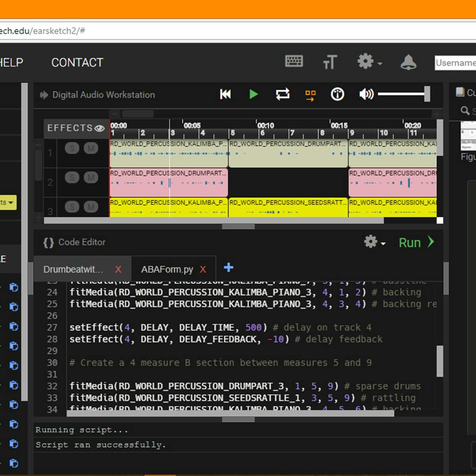476x476 pixels.
Task: Click the volume slider handle
Action: click(427, 94)
